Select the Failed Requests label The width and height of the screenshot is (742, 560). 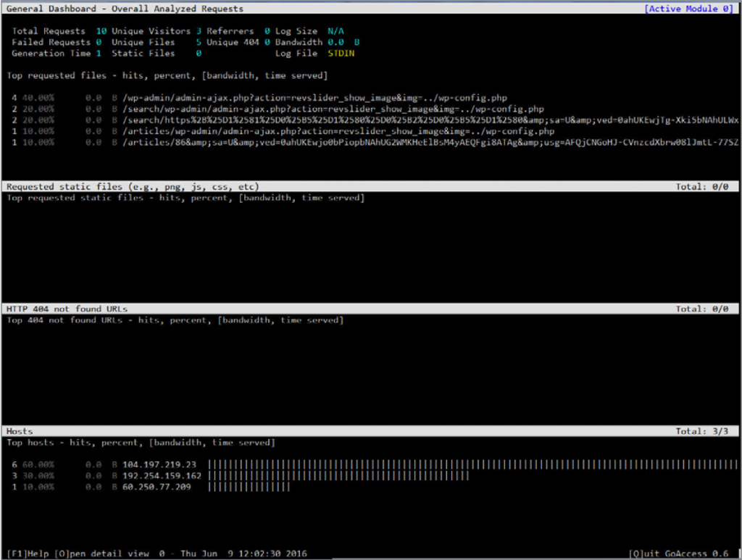click(51, 42)
